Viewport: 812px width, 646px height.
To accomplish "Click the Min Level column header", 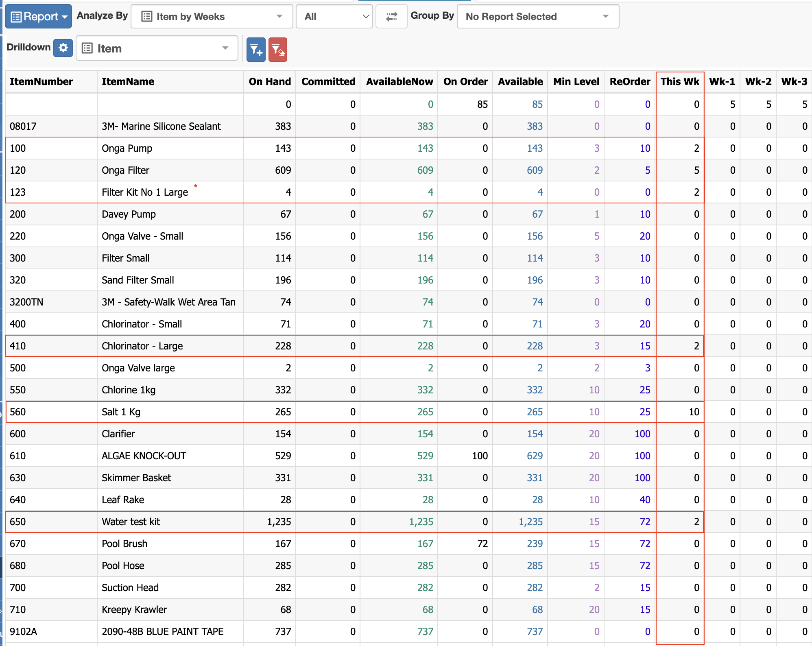I will point(576,81).
